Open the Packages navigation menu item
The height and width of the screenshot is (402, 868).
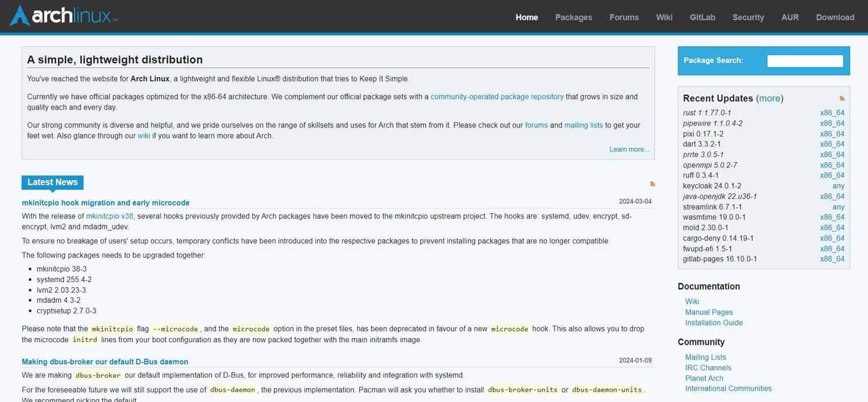573,17
